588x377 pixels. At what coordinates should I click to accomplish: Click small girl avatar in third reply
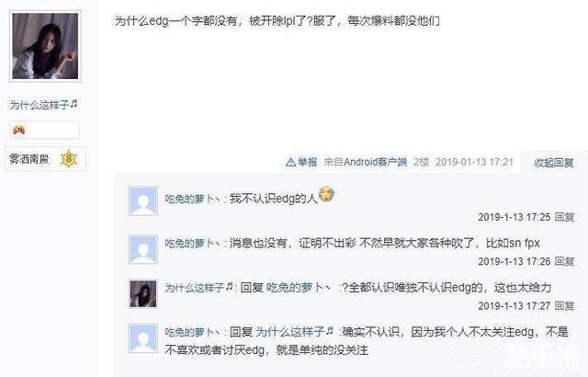click(x=143, y=294)
